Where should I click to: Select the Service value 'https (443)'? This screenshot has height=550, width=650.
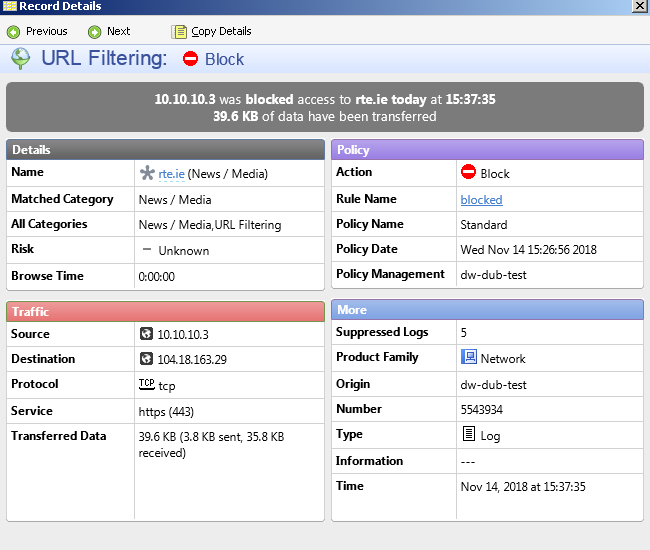coord(166,412)
